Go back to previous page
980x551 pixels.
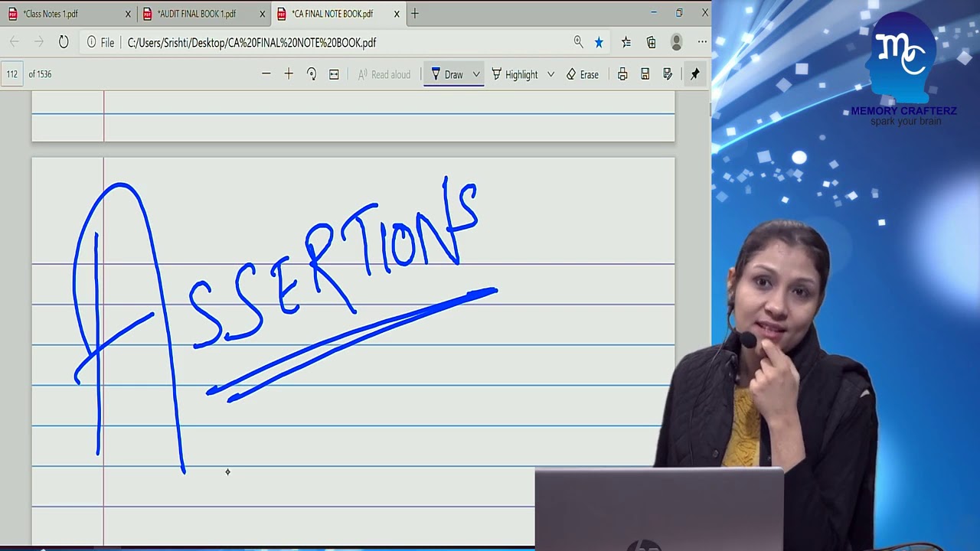point(15,42)
